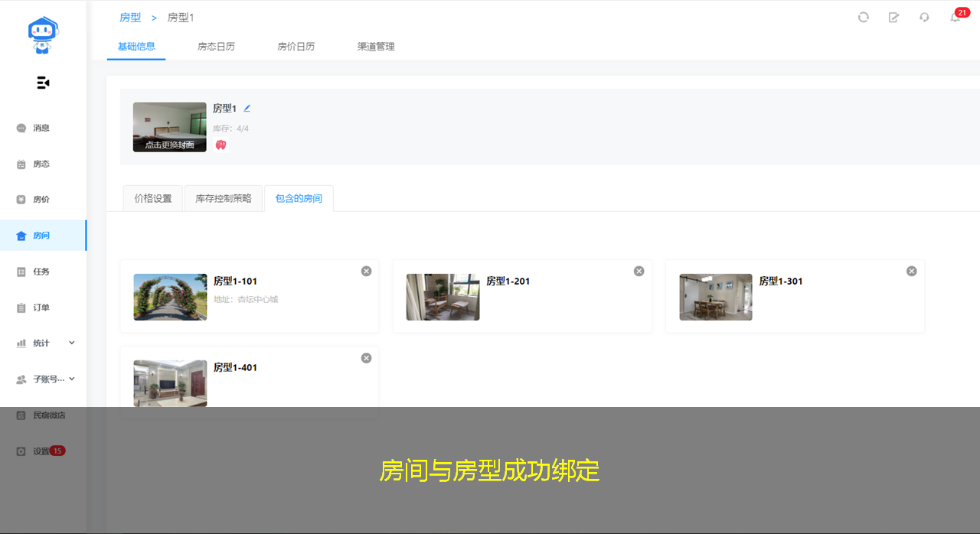The image size is (980, 534).
Task: Collapse the sidebar menu toggle icon
Action: tap(43, 83)
